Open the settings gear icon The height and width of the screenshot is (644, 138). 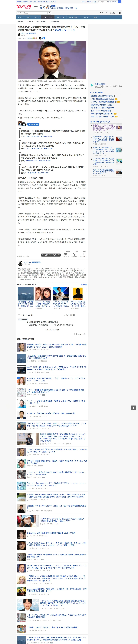point(120,13)
